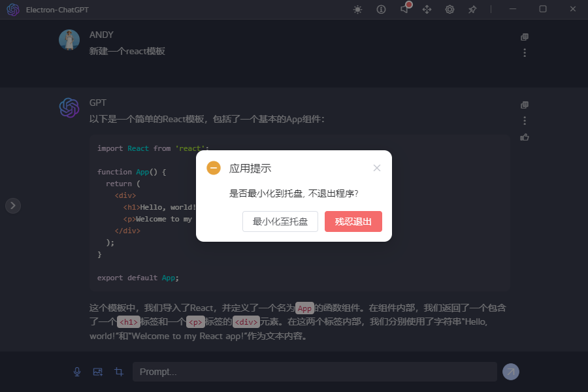Click the image upload icon beside Prompt

click(98, 372)
